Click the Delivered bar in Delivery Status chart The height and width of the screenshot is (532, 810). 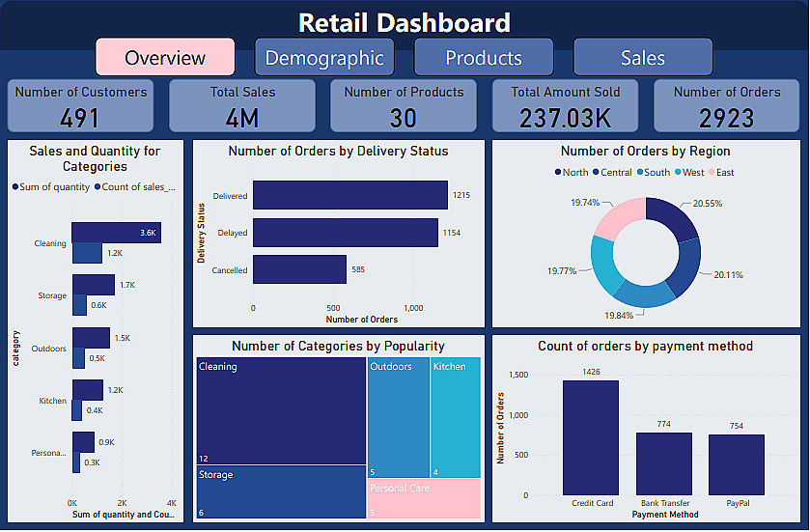click(x=350, y=195)
